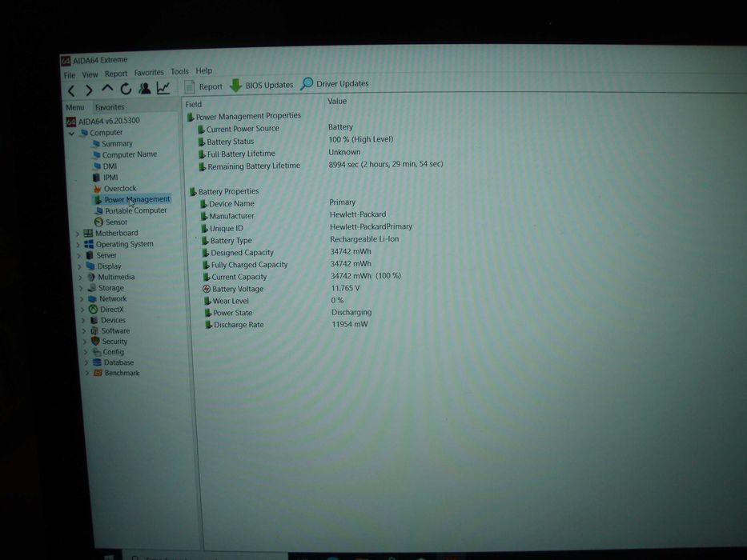Expand the DirectX node
747x560 pixels.
tap(83, 310)
